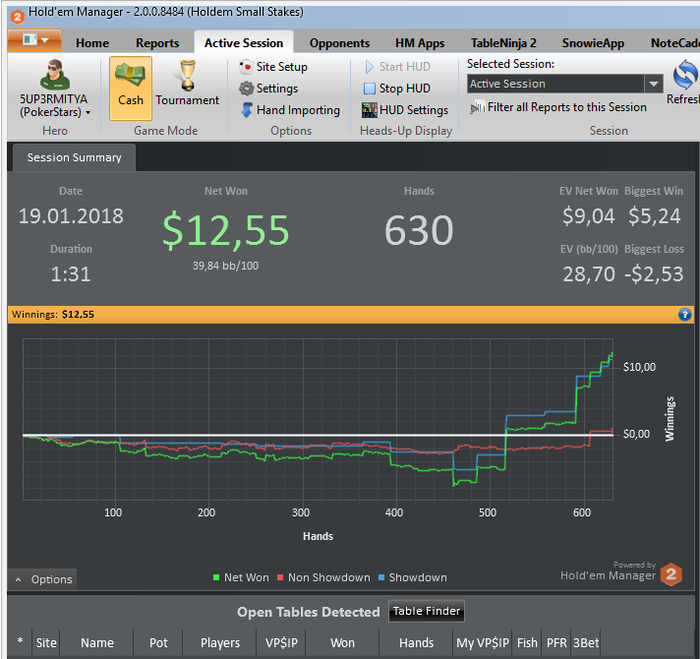Sort tables by Pot column

158,643
